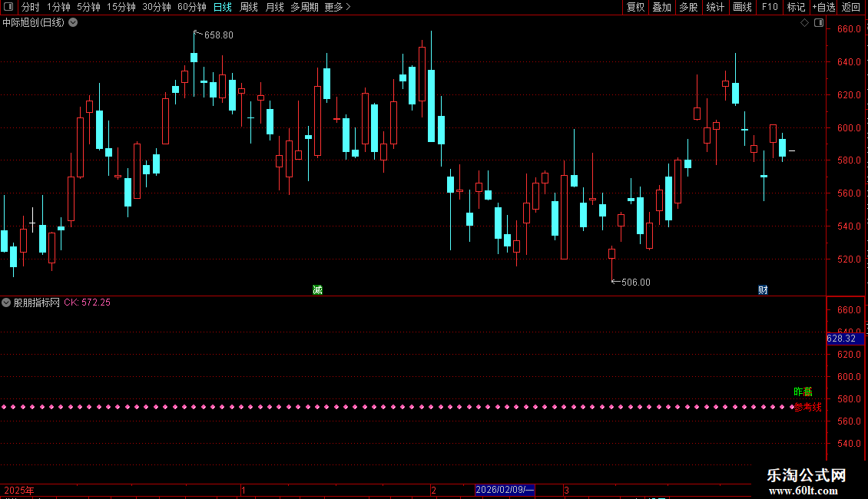Activate the 画线 drawing tools
This screenshot has height=499, width=868.
pos(742,7)
